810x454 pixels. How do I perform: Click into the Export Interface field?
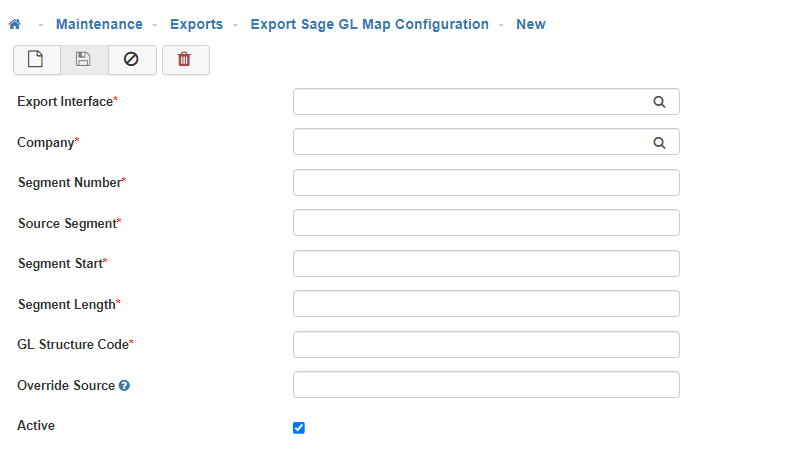470,102
